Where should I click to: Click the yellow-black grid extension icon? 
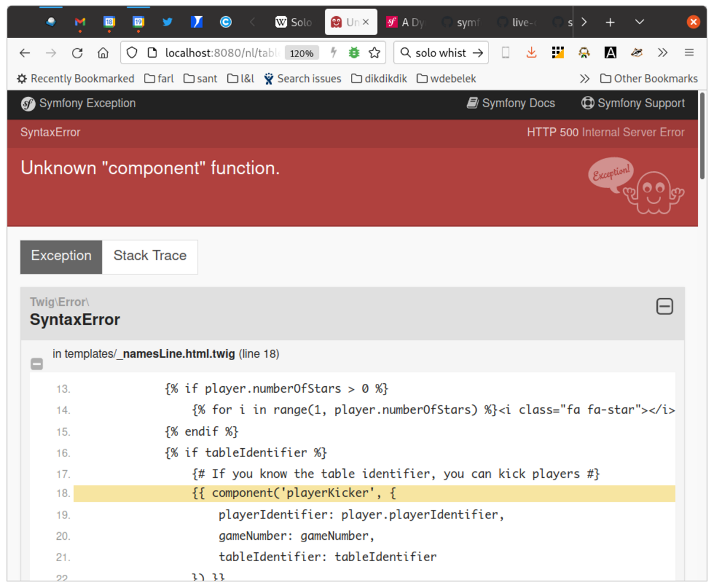click(x=558, y=53)
